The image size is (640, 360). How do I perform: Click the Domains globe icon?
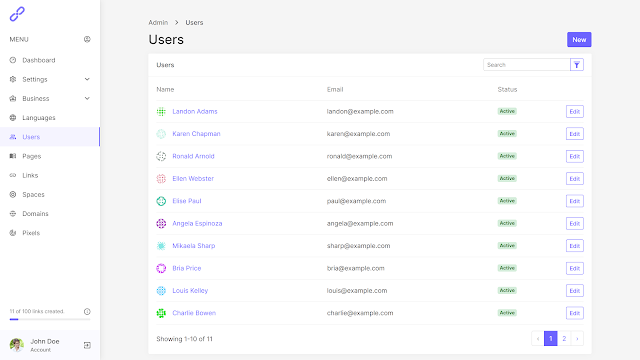[13, 213]
